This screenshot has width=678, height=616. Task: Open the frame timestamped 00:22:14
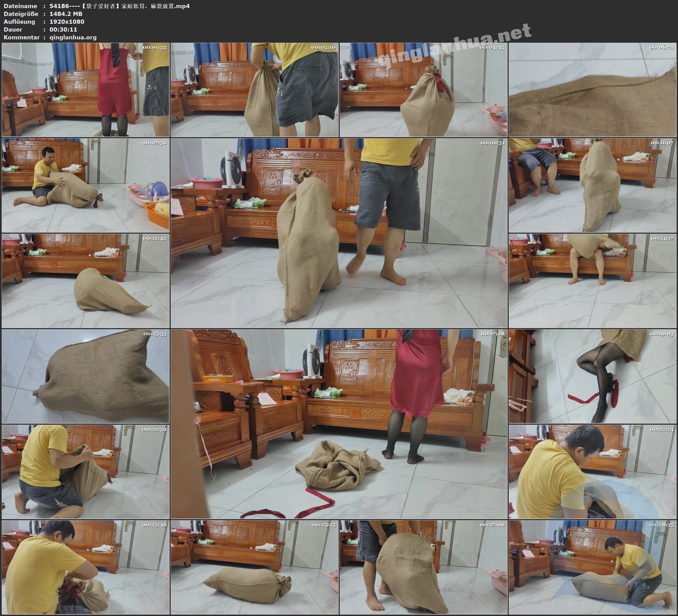click(x=593, y=472)
